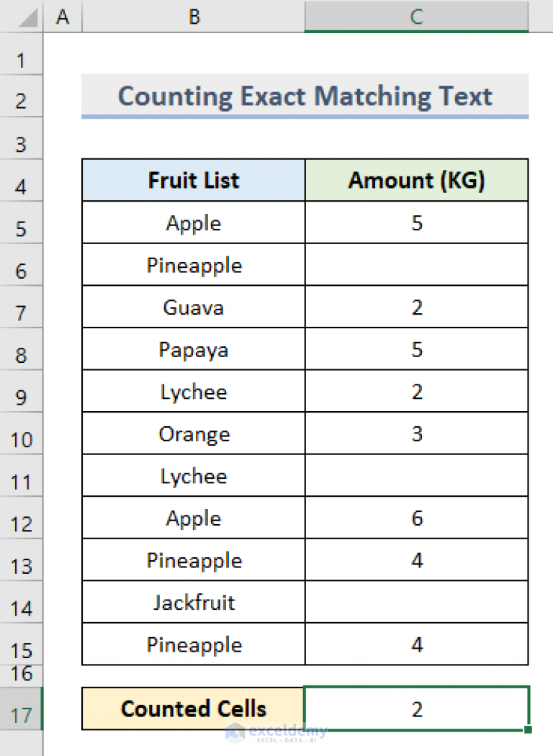Select the amount cell showing 3

[416, 434]
